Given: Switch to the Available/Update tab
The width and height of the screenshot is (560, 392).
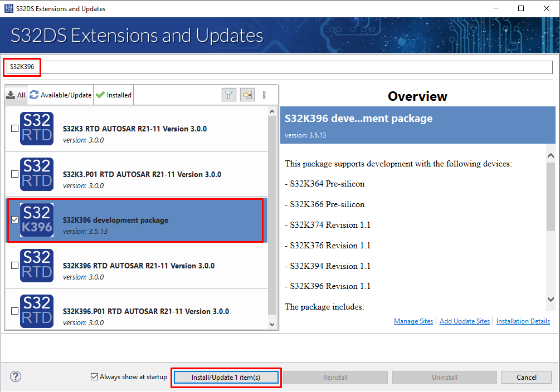Looking at the screenshot, I should [60, 95].
